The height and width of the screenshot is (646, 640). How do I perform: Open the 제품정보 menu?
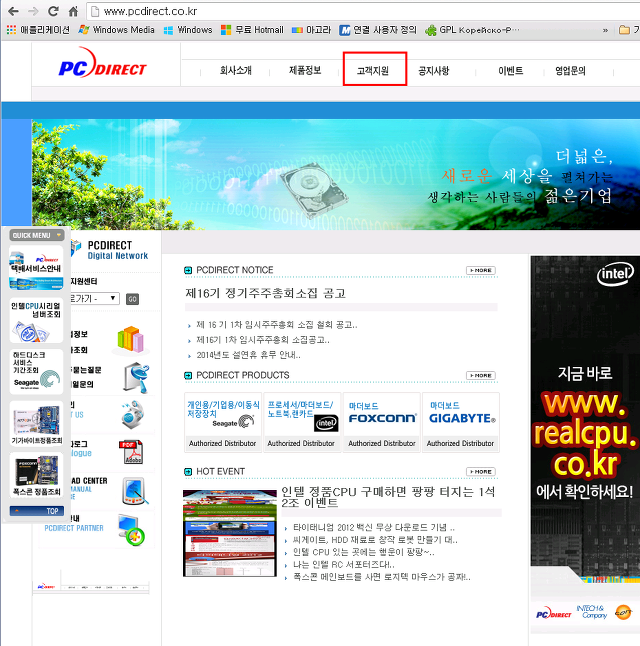tap(305, 70)
